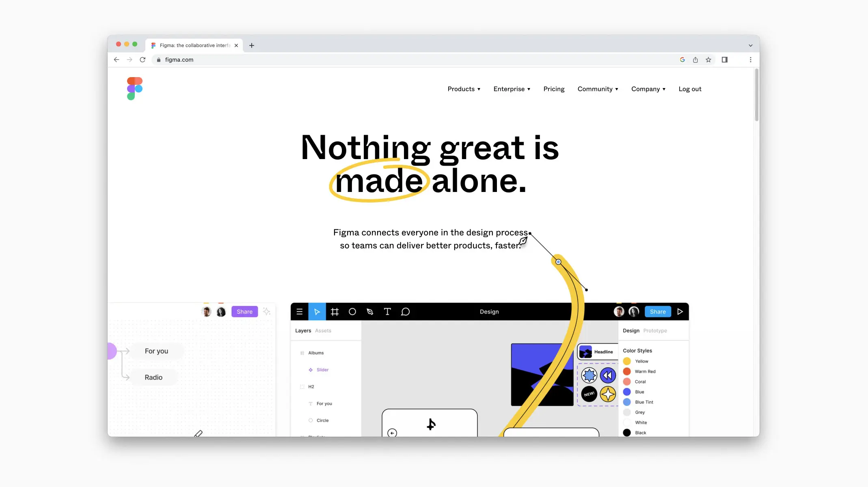Select the Frame tool in toolbar

335,311
